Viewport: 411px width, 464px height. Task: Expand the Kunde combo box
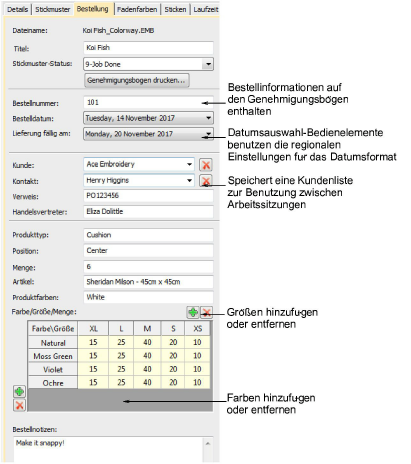click(189, 164)
